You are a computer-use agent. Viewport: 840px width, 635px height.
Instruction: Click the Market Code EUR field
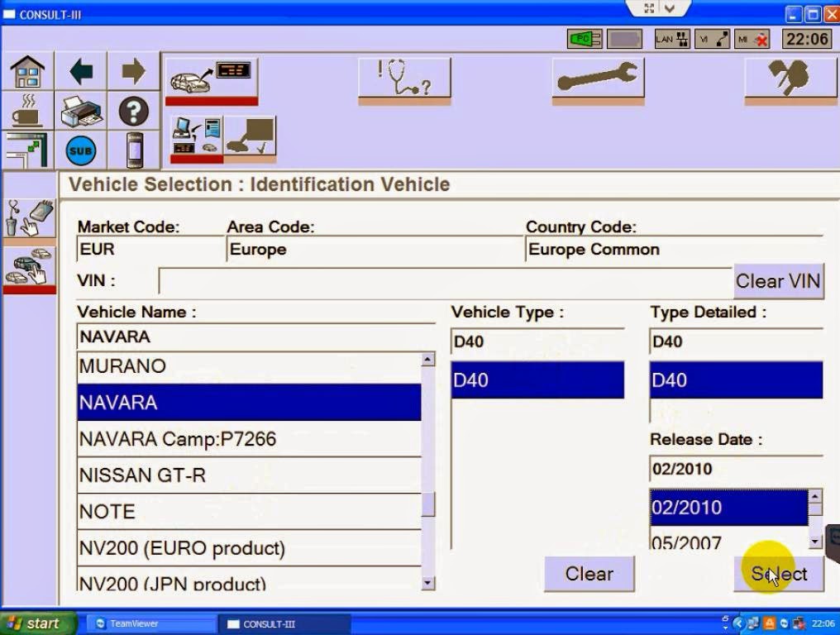150,250
